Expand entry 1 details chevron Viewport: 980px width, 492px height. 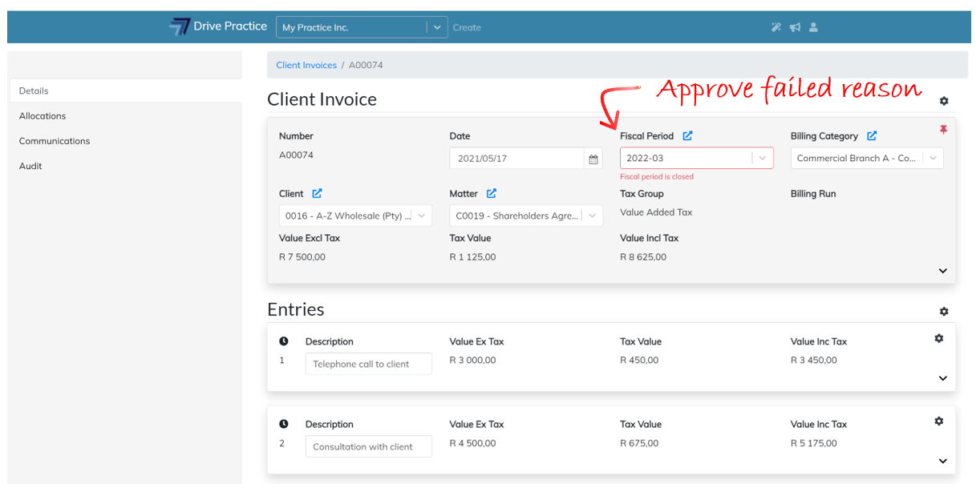pyautogui.click(x=943, y=378)
